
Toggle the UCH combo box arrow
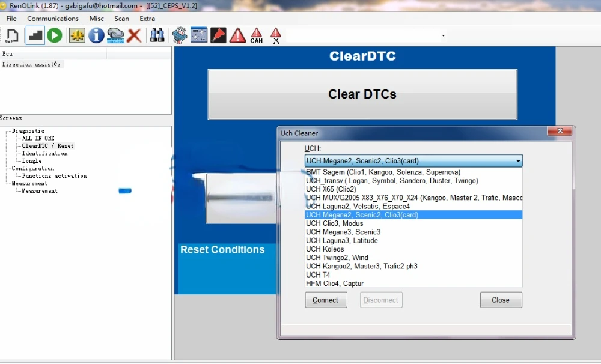(518, 161)
